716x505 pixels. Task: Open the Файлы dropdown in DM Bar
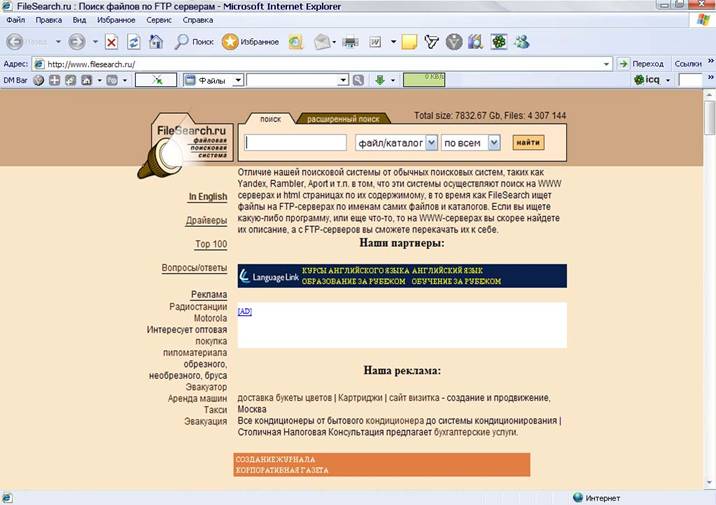[238, 80]
